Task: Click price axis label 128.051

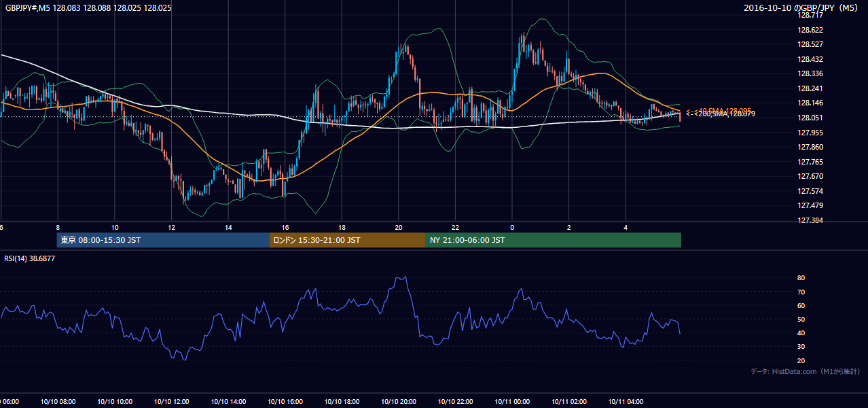Action: [810, 118]
